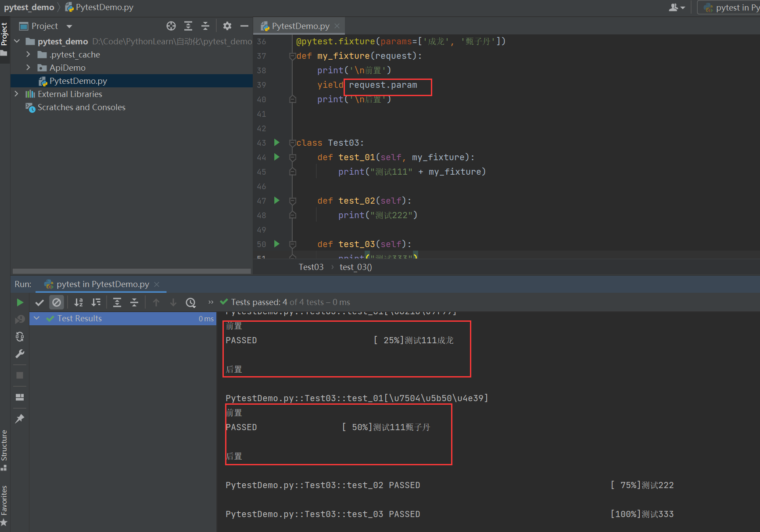Open the Project side tool tab

click(x=4, y=40)
